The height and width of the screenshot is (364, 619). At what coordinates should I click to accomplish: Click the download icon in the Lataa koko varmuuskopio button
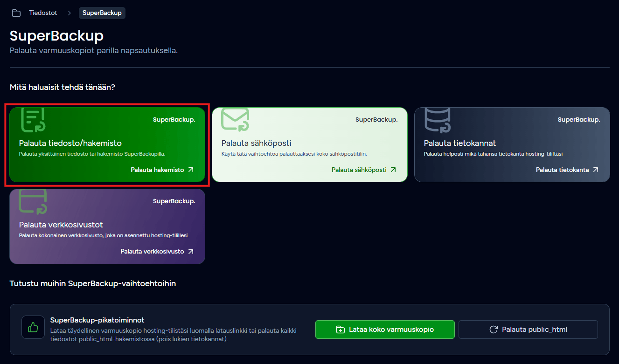341,330
